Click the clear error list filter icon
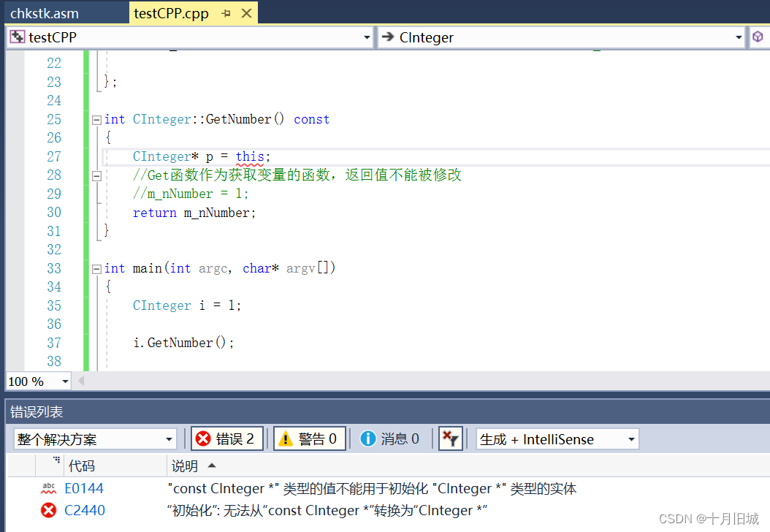Viewport: 770px width, 532px height. click(450, 438)
